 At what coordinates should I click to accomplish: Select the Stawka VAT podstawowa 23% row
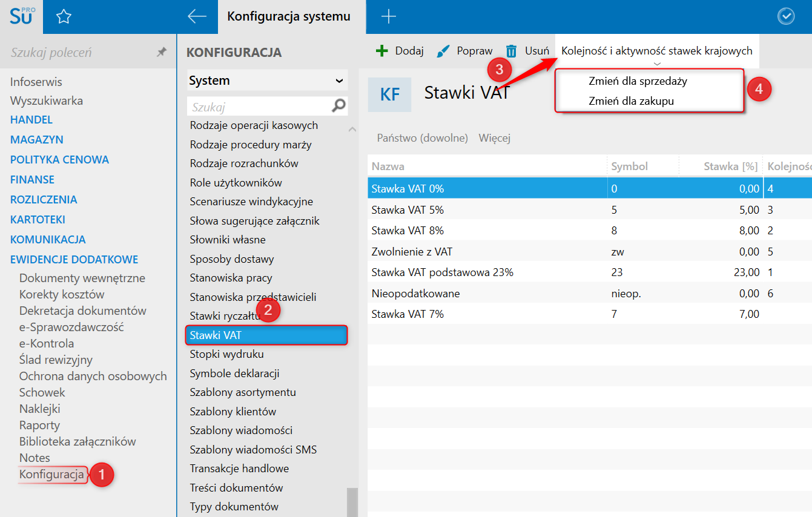click(443, 272)
